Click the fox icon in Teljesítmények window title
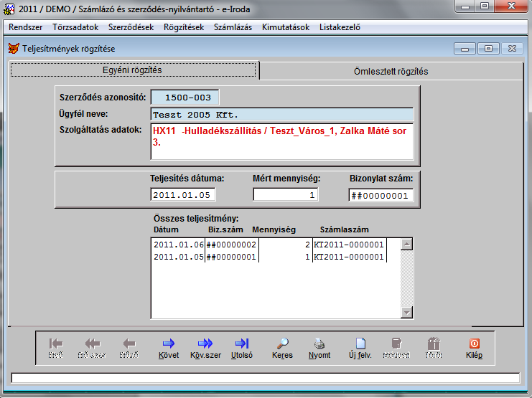 pos(13,49)
